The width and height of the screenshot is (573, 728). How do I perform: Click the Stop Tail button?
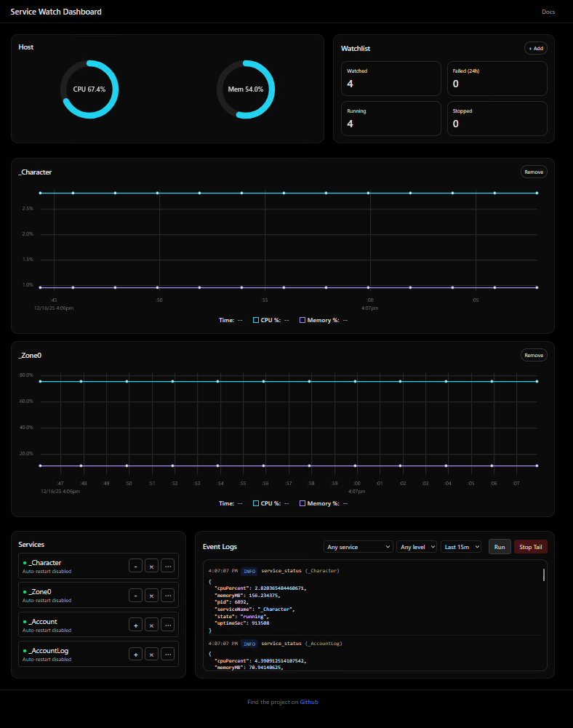pos(531,547)
